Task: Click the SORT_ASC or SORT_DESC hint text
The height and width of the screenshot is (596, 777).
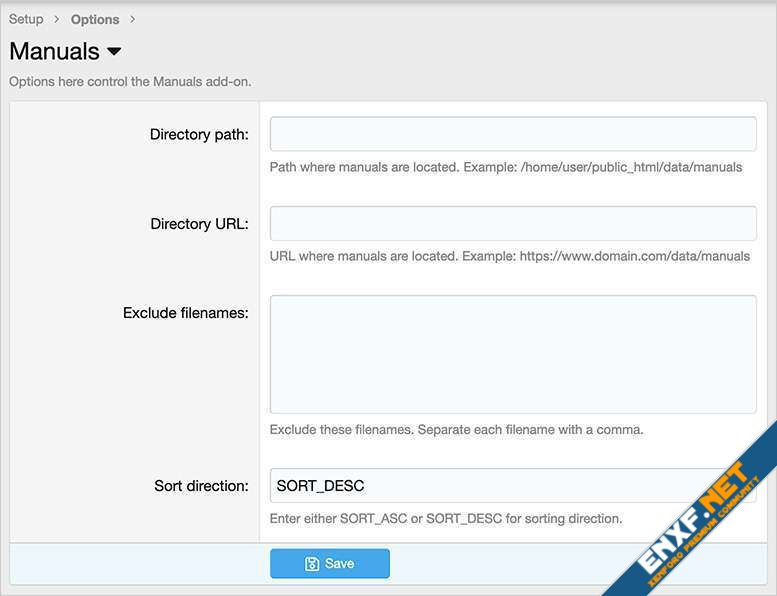Action: pos(446,518)
